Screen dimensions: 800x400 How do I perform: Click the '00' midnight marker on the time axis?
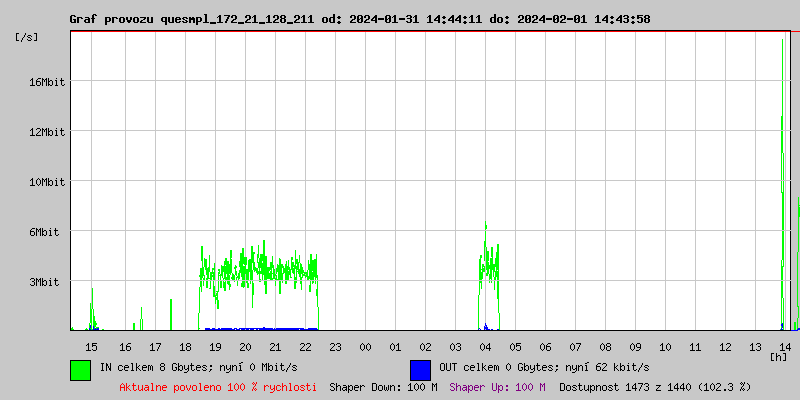(365, 346)
